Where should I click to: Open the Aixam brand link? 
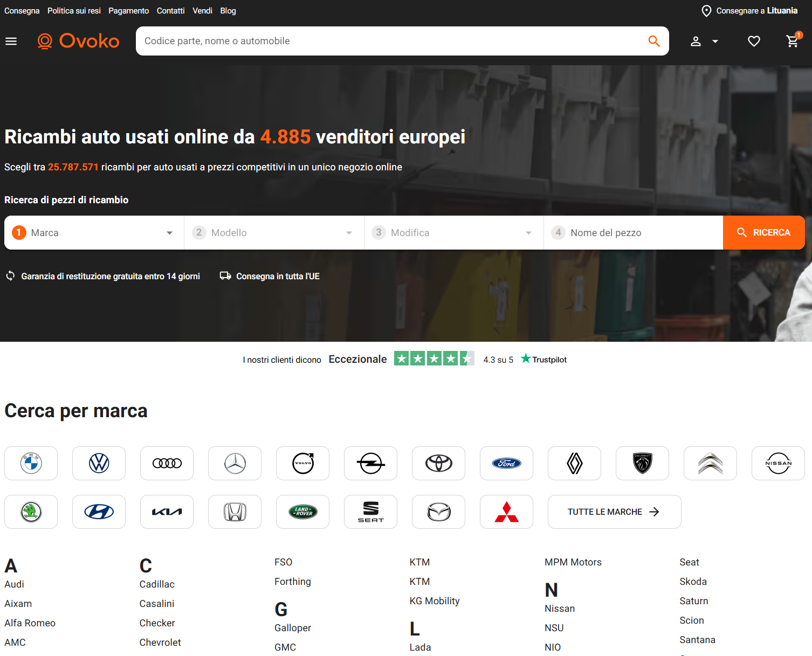[x=18, y=604]
